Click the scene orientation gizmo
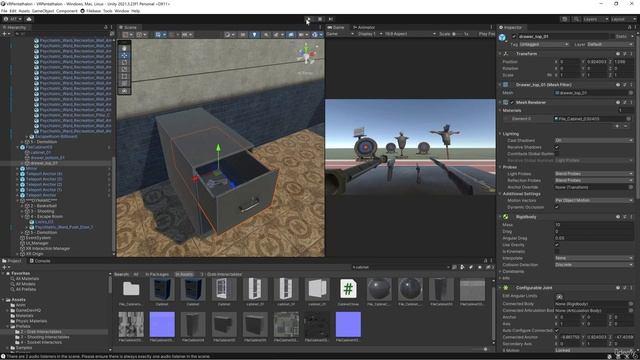Image resolution: width=640 pixels, height=360 pixels. pyautogui.click(x=307, y=54)
